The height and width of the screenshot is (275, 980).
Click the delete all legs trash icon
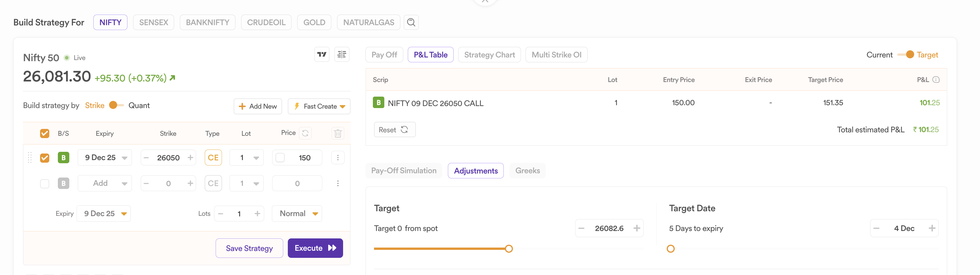(x=337, y=133)
